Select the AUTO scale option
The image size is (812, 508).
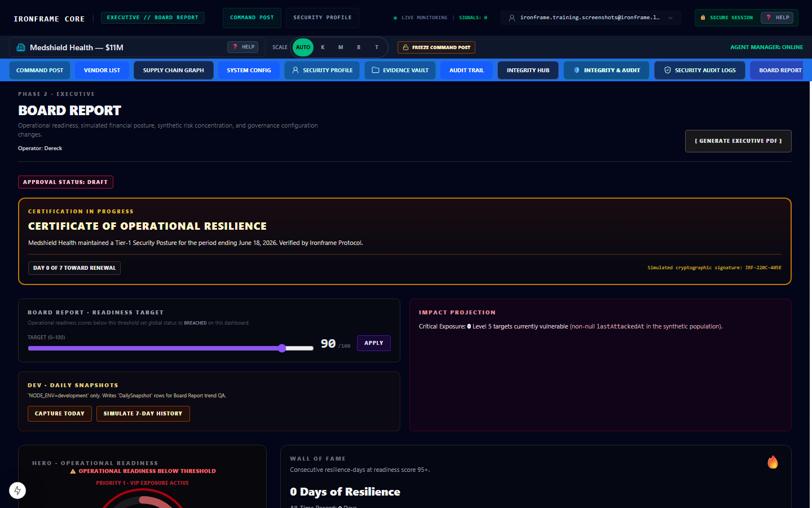[303, 47]
